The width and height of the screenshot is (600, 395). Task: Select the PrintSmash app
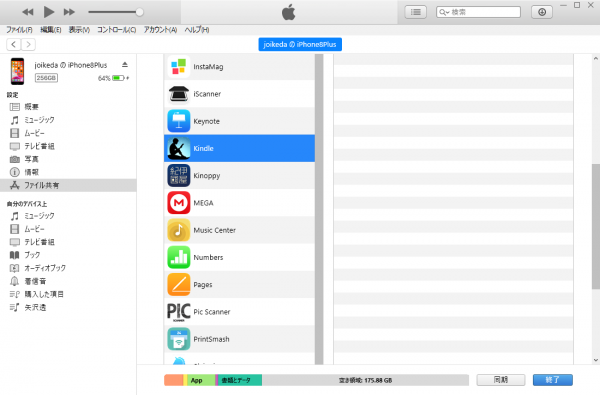[240, 339]
